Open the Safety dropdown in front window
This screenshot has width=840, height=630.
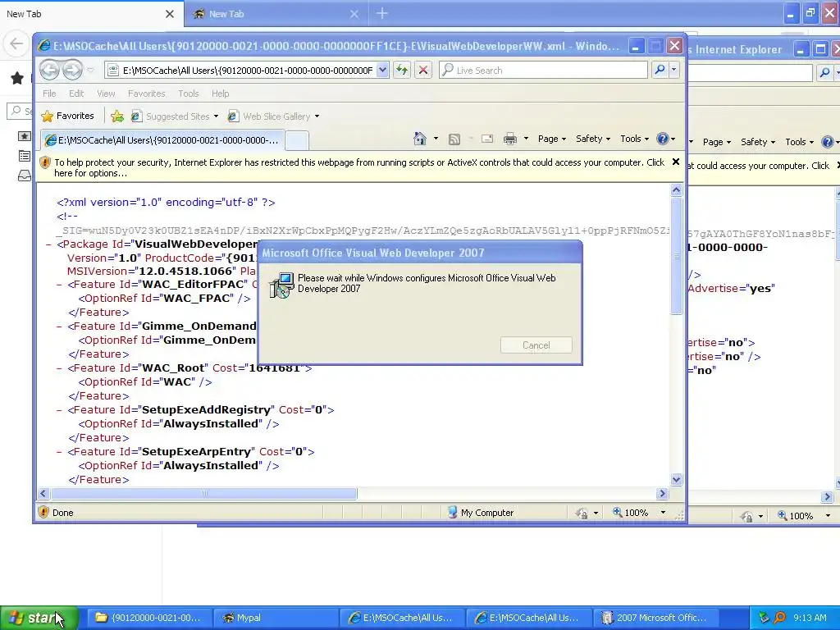(593, 139)
